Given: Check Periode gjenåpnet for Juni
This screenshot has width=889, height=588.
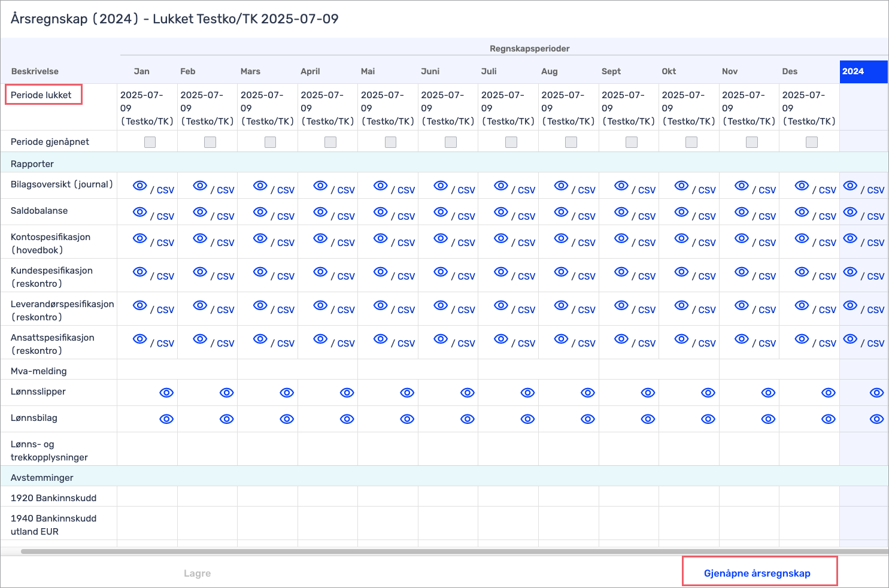Looking at the screenshot, I should pos(451,142).
